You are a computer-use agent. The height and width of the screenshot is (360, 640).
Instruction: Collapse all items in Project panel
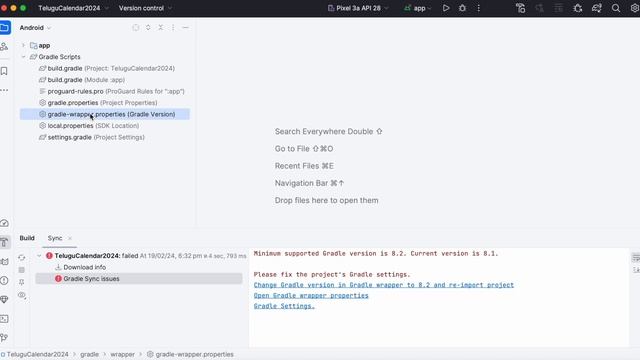(x=161, y=27)
